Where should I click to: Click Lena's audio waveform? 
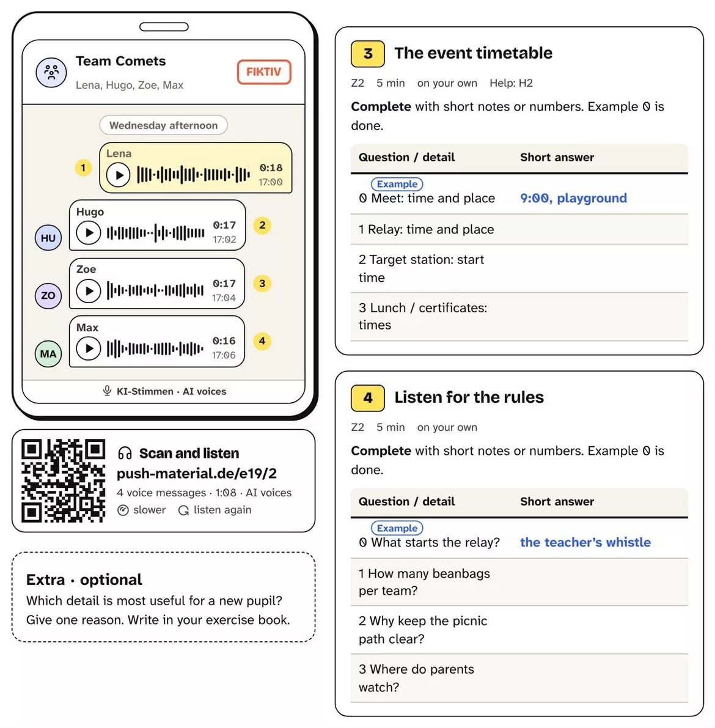point(193,175)
